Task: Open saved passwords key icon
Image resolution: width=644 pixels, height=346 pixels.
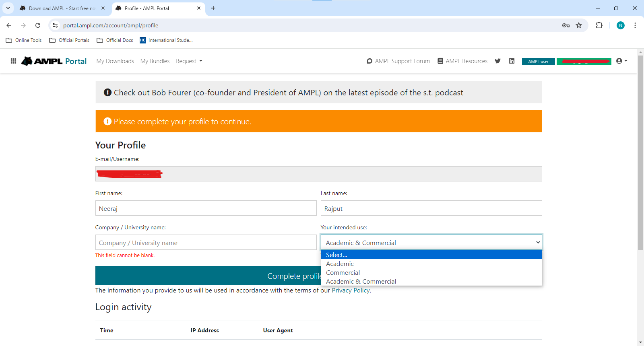Action: (566, 25)
